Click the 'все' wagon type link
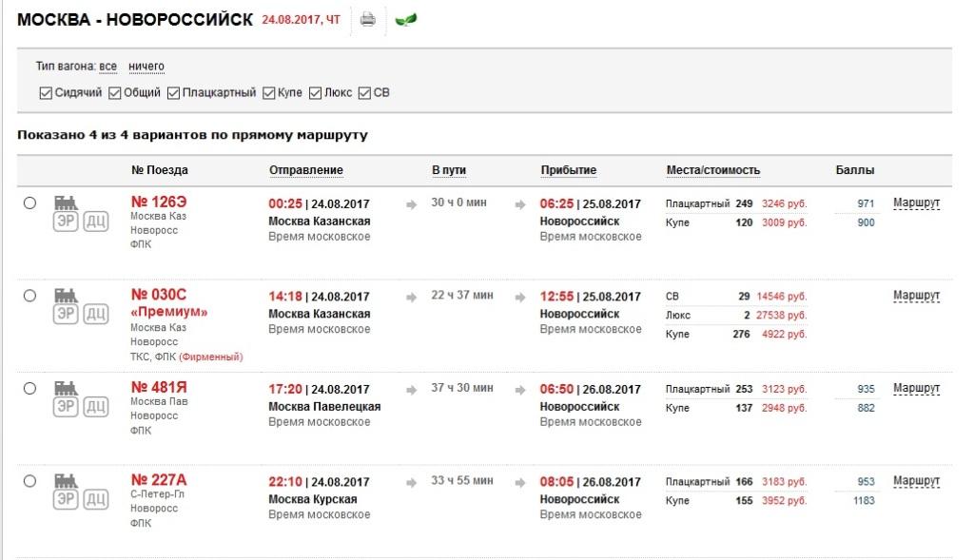This screenshot has width=974, height=560. tap(107, 67)
